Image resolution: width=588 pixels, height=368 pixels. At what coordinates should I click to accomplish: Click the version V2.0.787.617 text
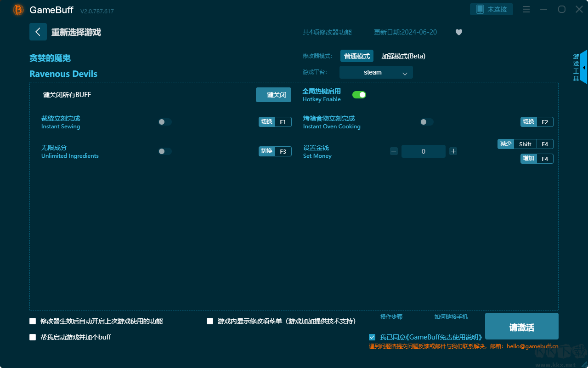point(97,11)
